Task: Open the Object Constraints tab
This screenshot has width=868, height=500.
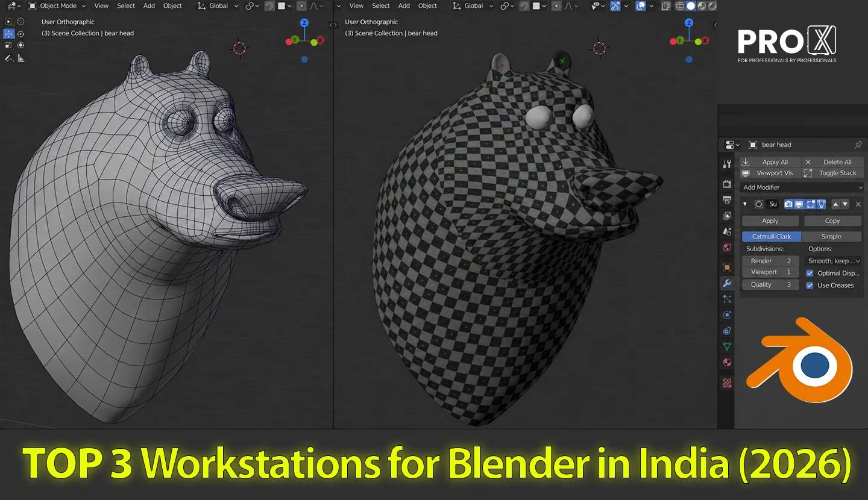Action: (x=727, y=331)
